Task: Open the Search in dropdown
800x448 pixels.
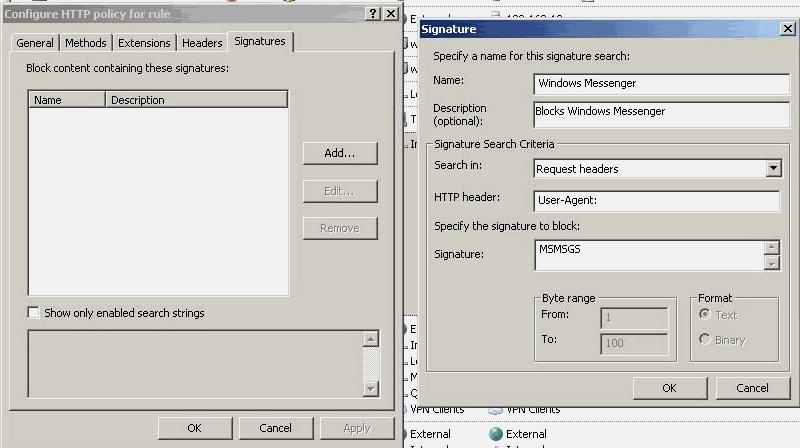Action: [772, 168]
